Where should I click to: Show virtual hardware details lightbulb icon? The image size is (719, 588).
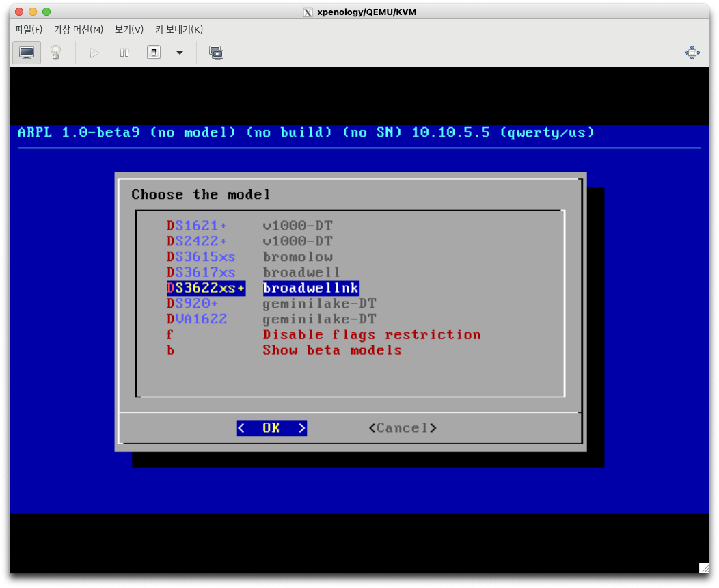point(56,53)
